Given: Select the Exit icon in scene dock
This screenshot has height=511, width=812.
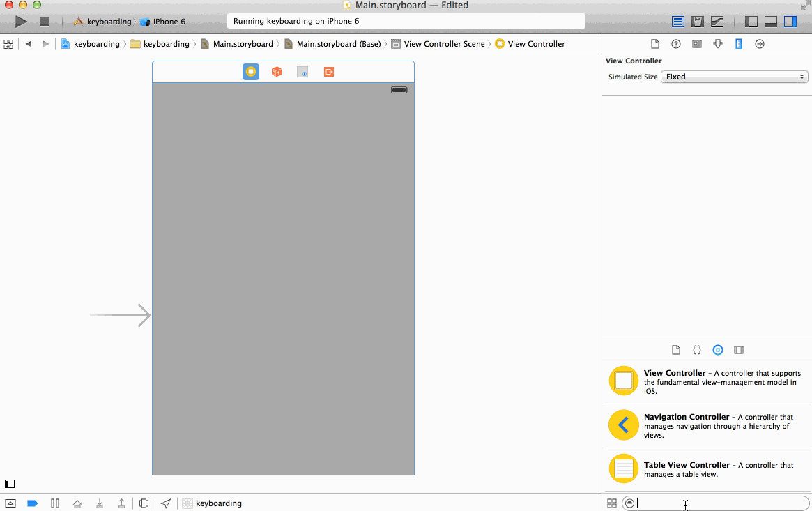Looking at the screenshot, I should coord(329,72).
